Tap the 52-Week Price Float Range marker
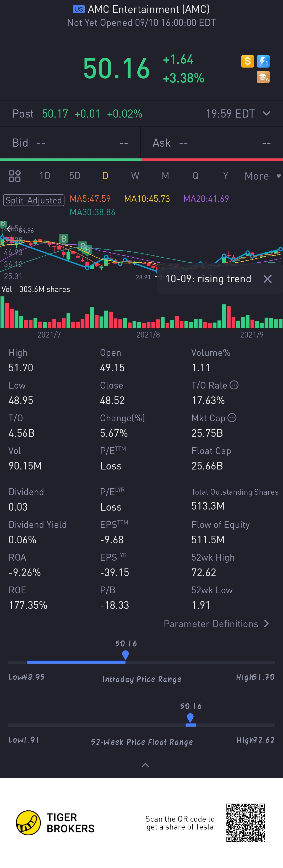 point(190,718)
